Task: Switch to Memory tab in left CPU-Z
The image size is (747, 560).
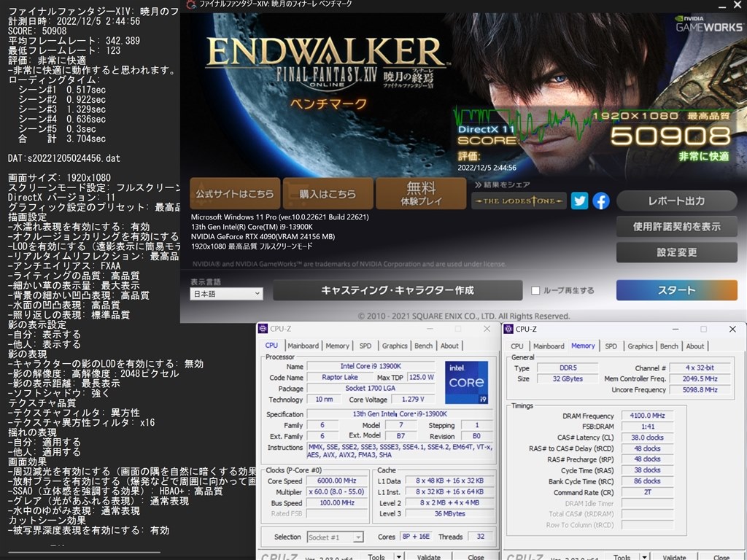Action: point(338,346)
